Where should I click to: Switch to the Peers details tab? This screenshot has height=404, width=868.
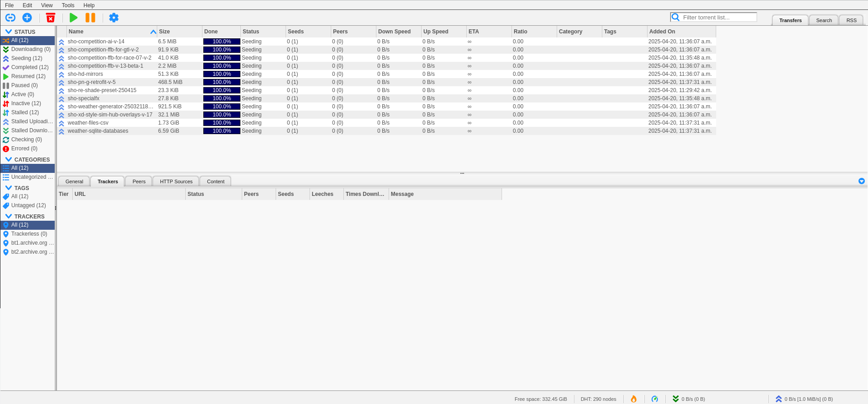(x=139, y=181)
